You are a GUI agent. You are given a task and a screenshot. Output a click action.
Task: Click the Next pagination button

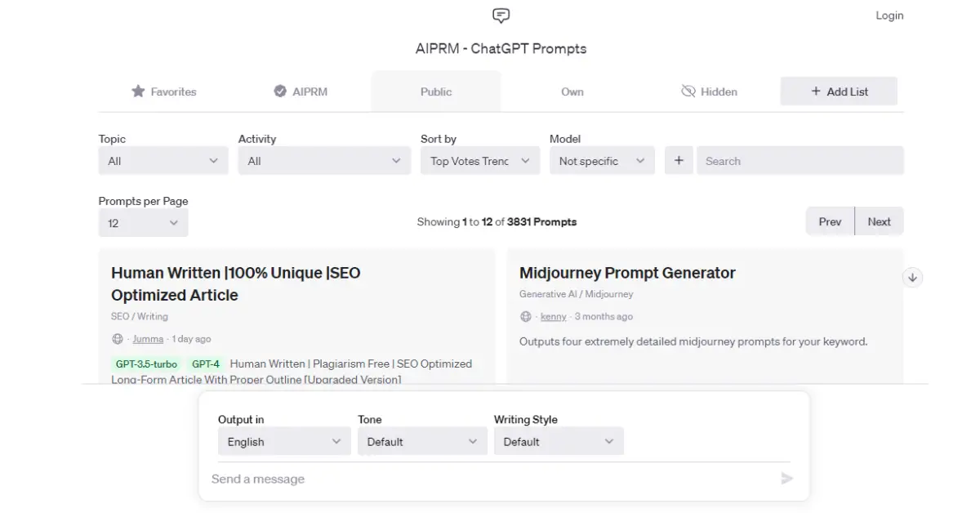click(x=879, y=221)
